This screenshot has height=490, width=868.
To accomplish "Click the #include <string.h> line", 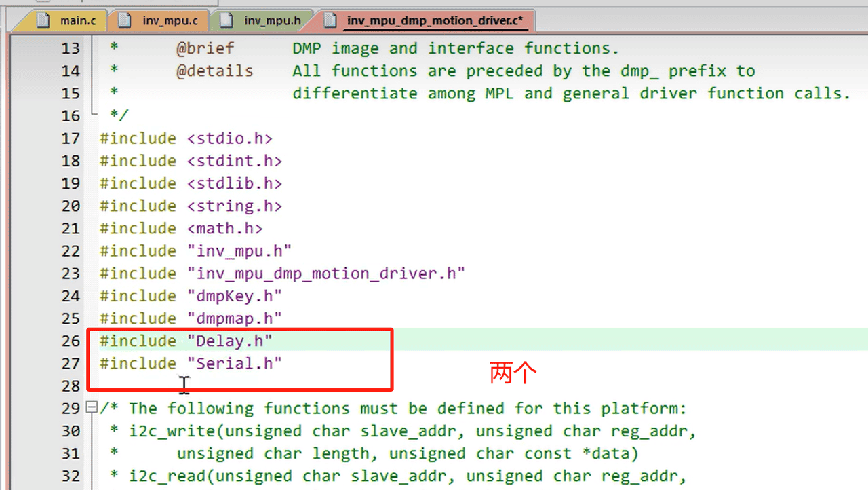I will 191,206.
